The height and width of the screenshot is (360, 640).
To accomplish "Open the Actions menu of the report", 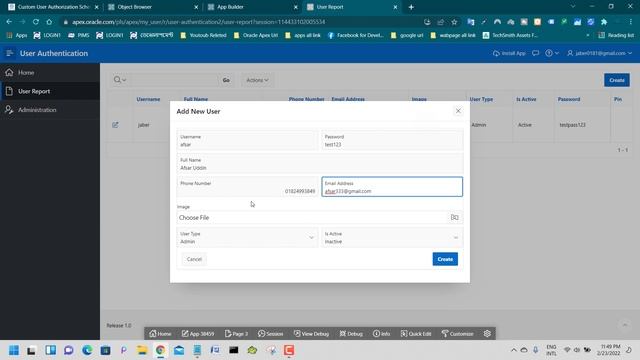I will (x=257, y=80).
